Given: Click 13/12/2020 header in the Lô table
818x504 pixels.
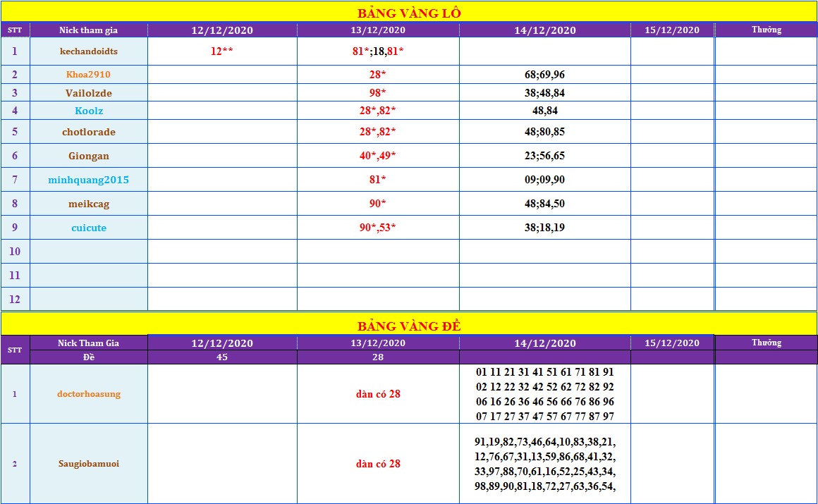Looking at the screenshot, I should (378, 30).
